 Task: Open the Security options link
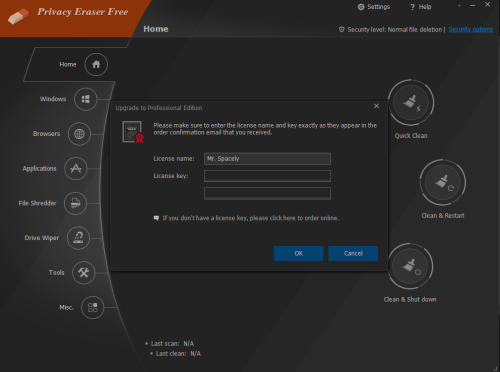471,29
